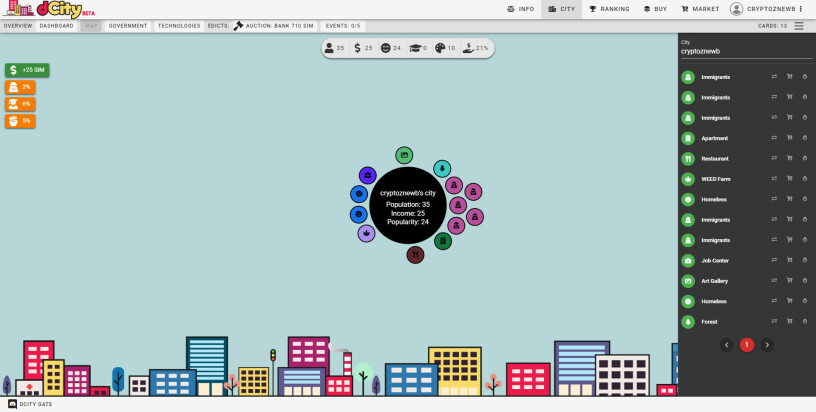Click the tax stat showing 21%
816x412 pixels.
pyautogui.click(x=476, y=48)
